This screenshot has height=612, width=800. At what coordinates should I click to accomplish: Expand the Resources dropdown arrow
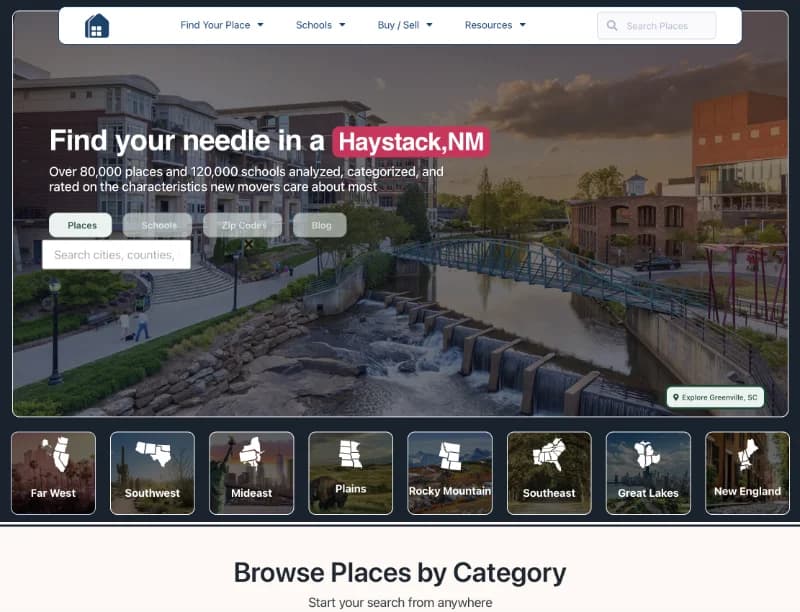coord(522,24)
